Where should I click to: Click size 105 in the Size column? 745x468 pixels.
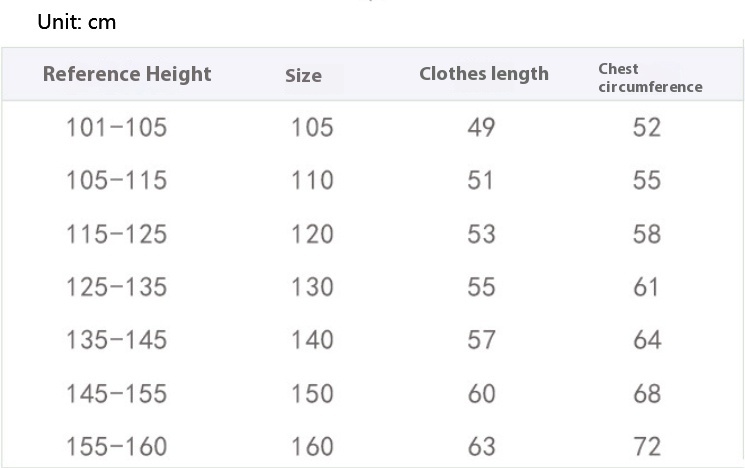(312, 127)
